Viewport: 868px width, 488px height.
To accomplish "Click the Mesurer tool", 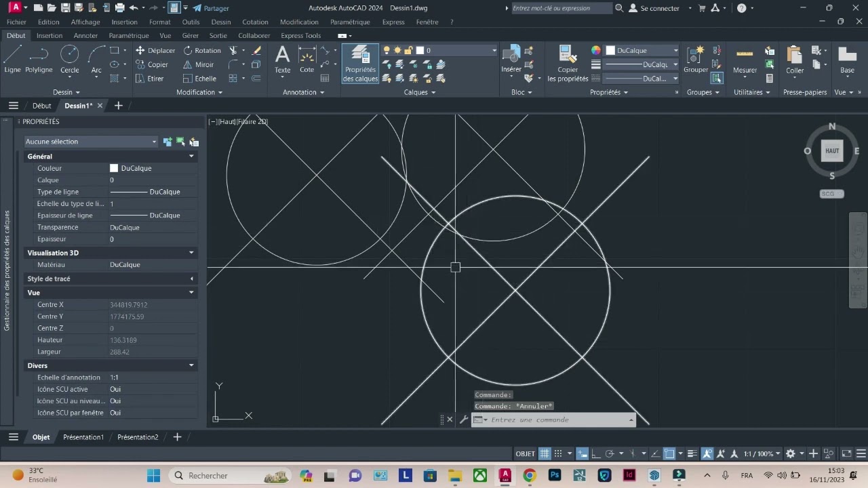I will (x=745, y=60).
